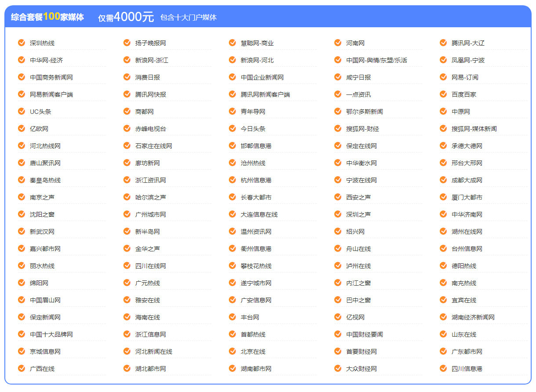The width and height of the screenshot is (536, 392).
Task: Select the check icon before 慧聪网-商业
Action: click(232, 43)
